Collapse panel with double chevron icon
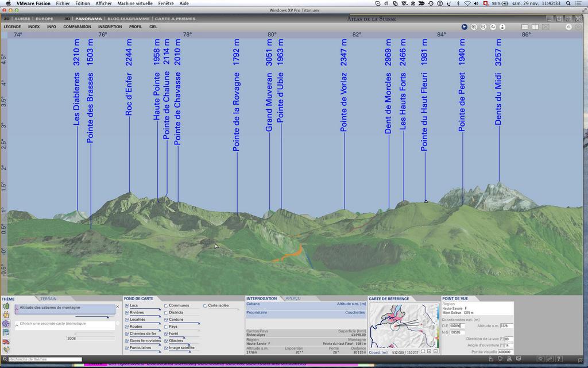This screenshot has height=368, width=588. 568,27
